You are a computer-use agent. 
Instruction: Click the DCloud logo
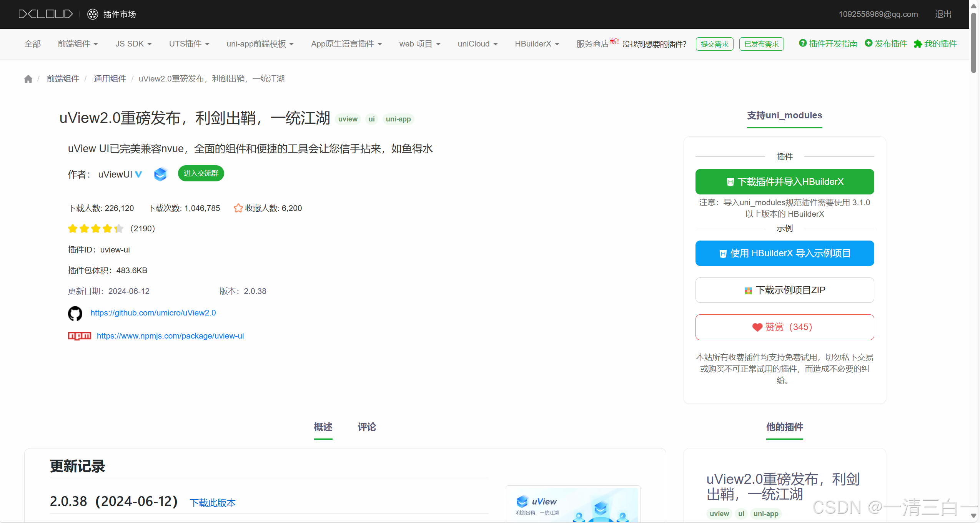(x=45, y=14)
